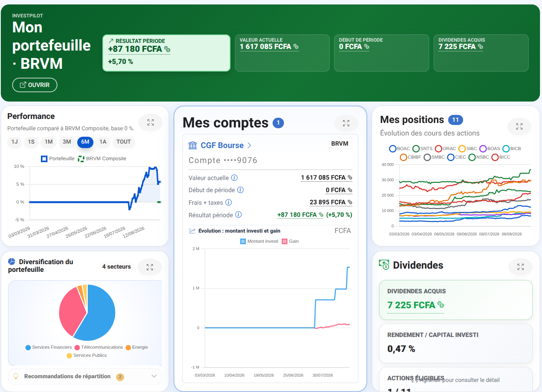This screenshot has width=542, height=392.
Task: Copy the 23 895 FCFA fees value
Action: point(350,202)
